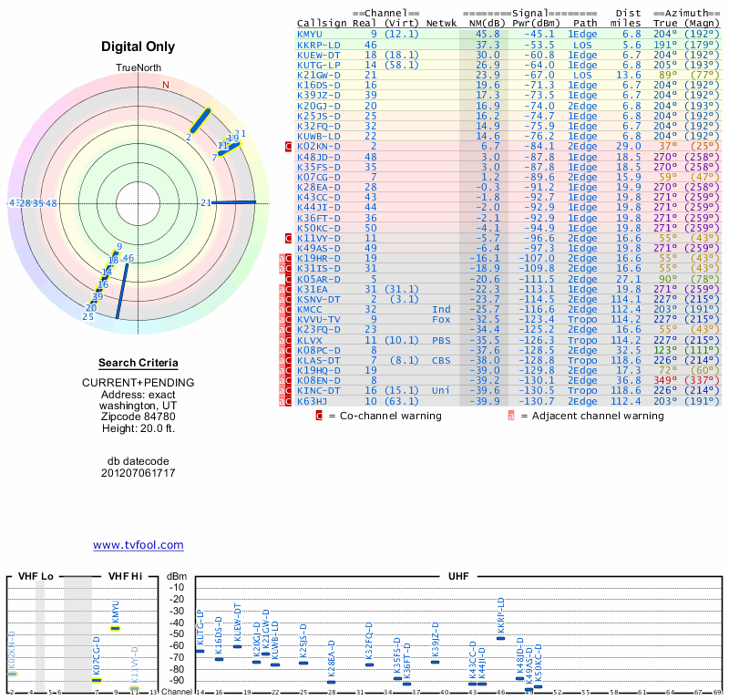This screenshot has width=729, height=700.
Task: Click the co-channel warning icon beside K02KN-D
Action: [x=288, y=146]
